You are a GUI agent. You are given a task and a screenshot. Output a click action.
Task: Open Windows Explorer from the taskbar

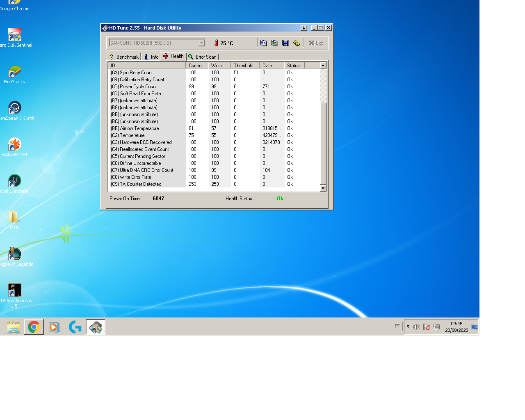[14, 327]
